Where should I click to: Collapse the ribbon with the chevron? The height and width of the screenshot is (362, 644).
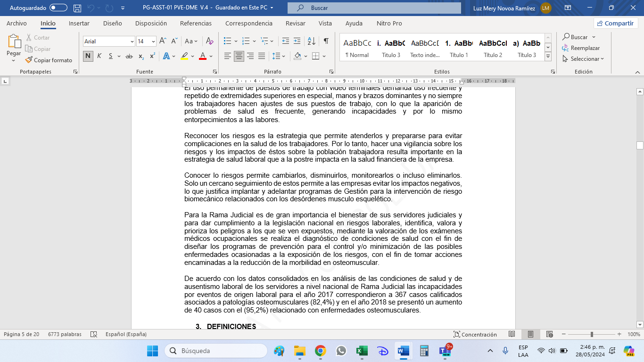pyautogui.click(x=637, y=72)
